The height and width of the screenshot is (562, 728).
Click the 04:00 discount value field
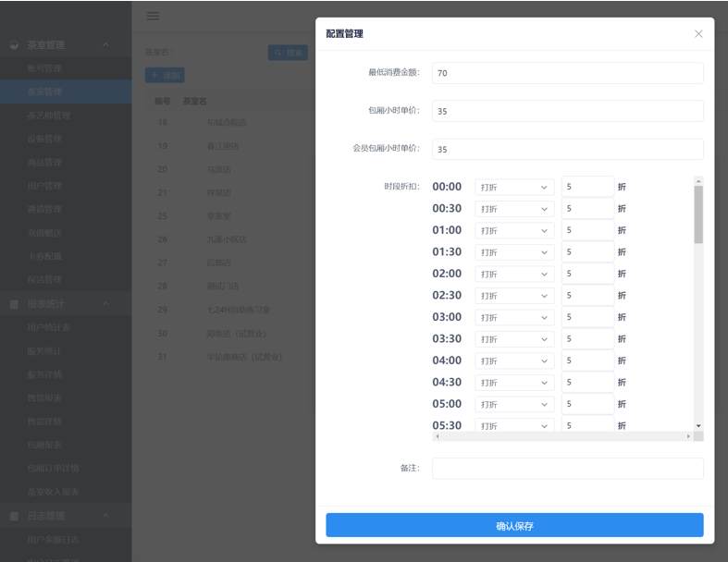(x=587, y=360)
